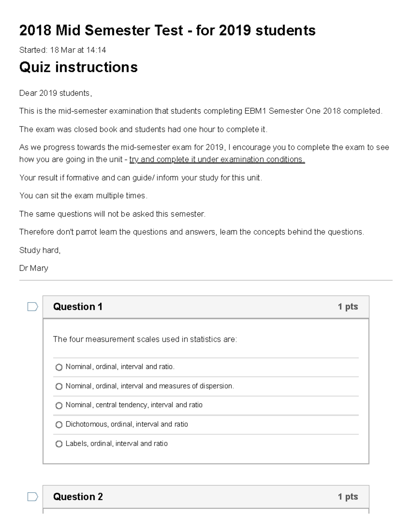The width and height of the screenshot is (411, 532).
Task: Choose "Nominal, ordinal, interval and measures of dispersion"
Action: pos(59,386)
